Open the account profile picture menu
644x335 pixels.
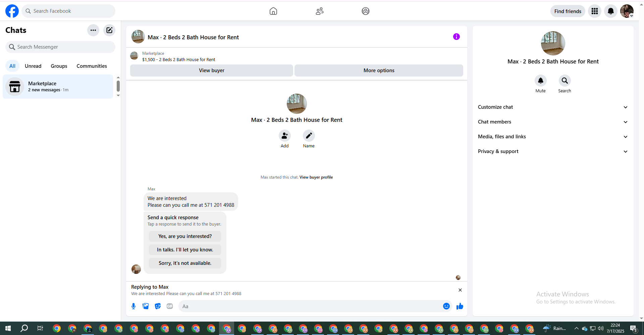[x=627, y=11]
